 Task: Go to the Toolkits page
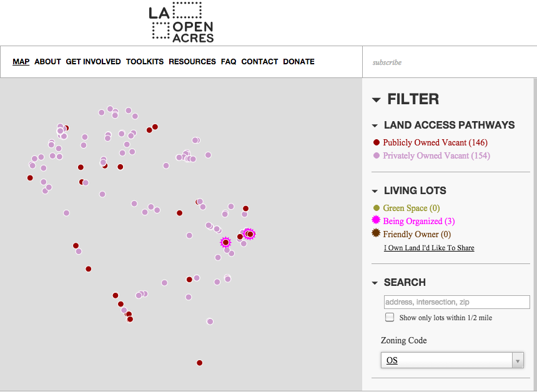(145, 62)
